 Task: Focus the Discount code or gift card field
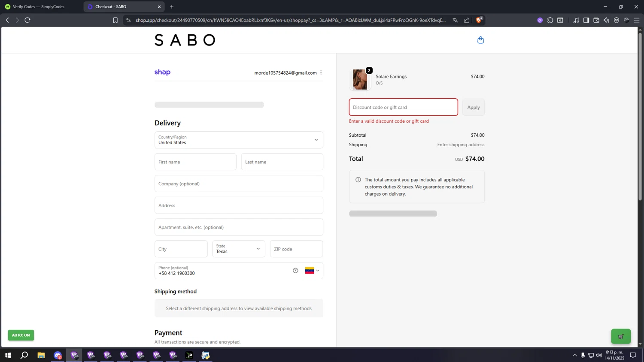click(403, 107)
